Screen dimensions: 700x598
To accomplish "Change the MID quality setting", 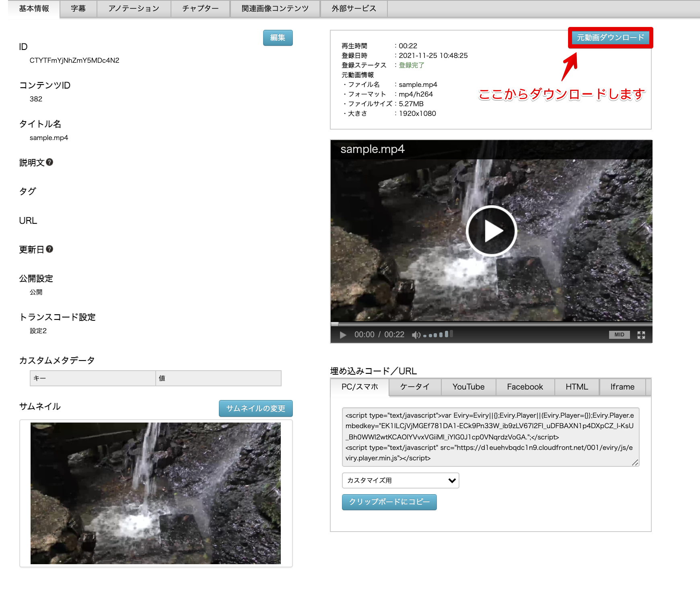I will point(620,335).
